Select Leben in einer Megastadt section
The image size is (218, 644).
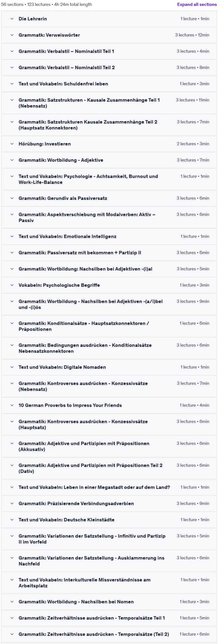(x=94, y=487)
